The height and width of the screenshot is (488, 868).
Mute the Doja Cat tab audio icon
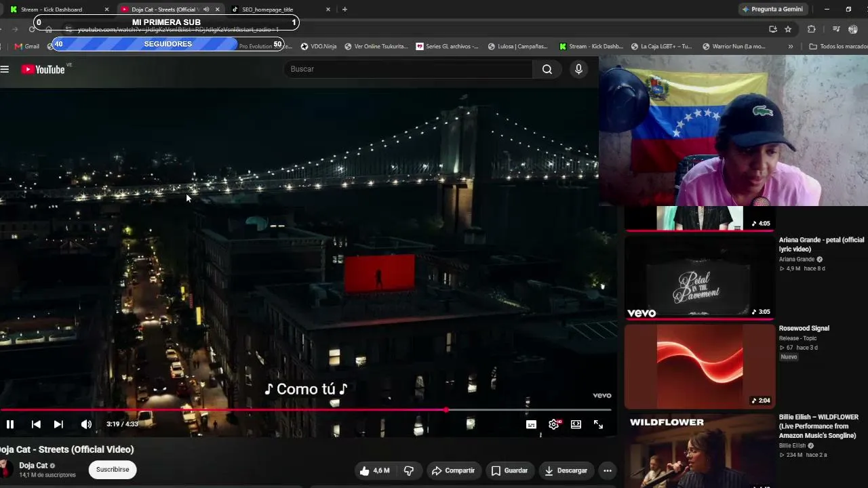point(206,9)
